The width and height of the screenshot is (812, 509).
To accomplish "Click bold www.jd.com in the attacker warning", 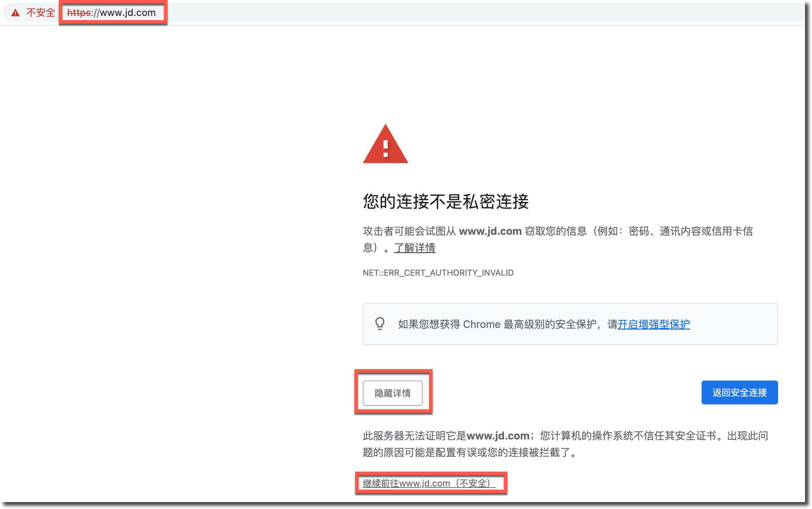I will tap(490, 231).
